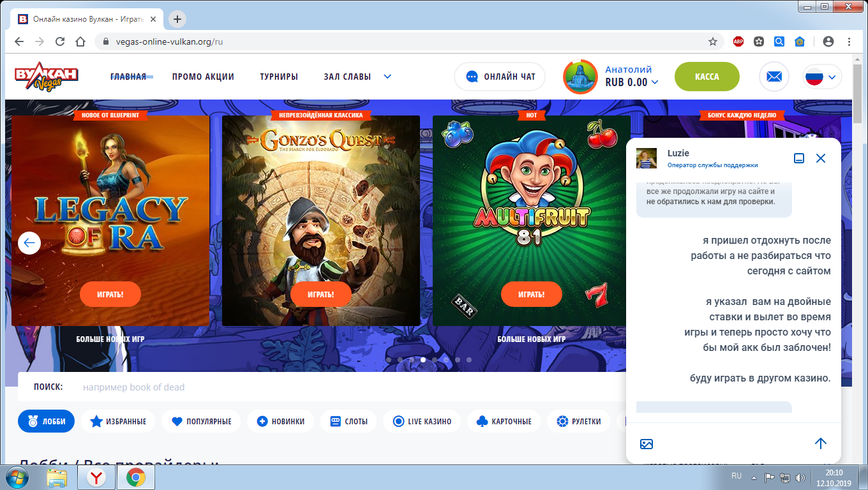868x490 pixels.
Task: Open the Chrome menu (three dots)
Action: point(849,41)
